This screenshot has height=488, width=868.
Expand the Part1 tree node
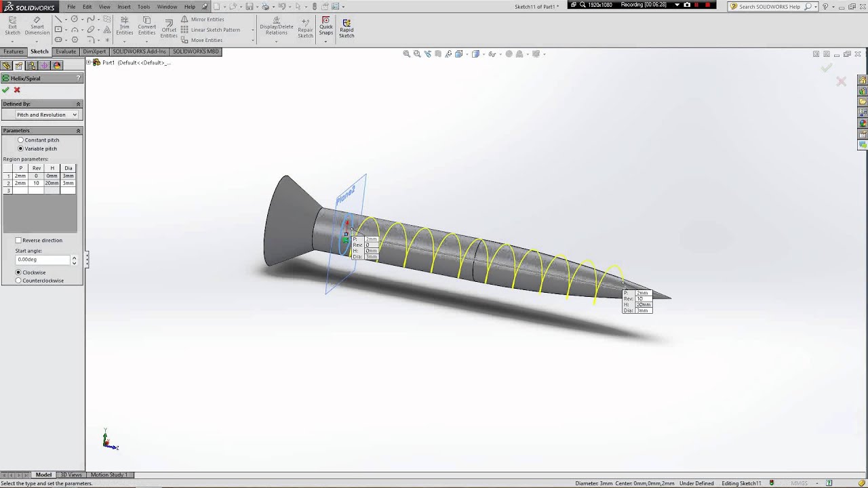click(90, 62)
